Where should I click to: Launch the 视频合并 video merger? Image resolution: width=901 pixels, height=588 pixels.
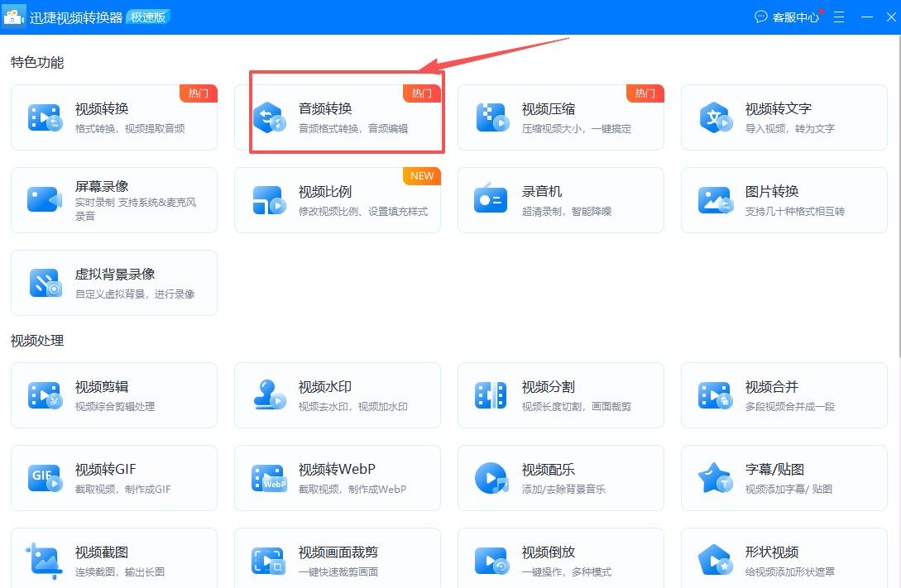[x=784, y=395]
